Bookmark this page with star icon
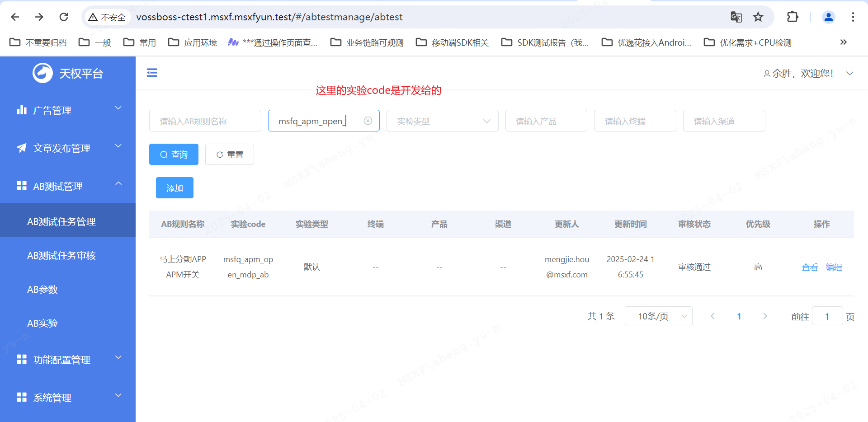The image size is (868, 422). click(x=758, y=17)
